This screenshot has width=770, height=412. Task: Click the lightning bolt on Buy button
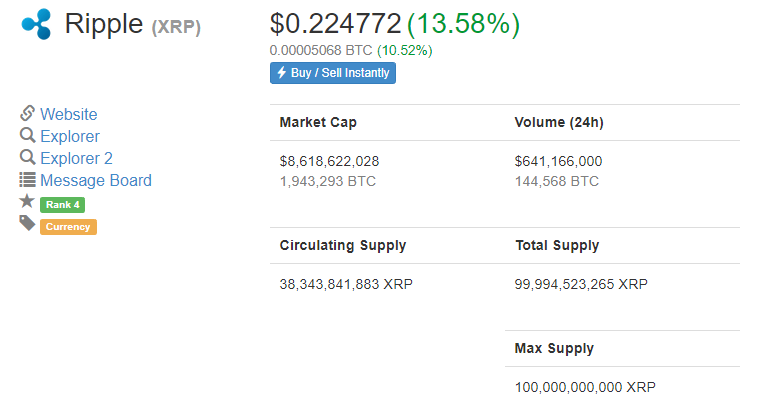(281, 73)
